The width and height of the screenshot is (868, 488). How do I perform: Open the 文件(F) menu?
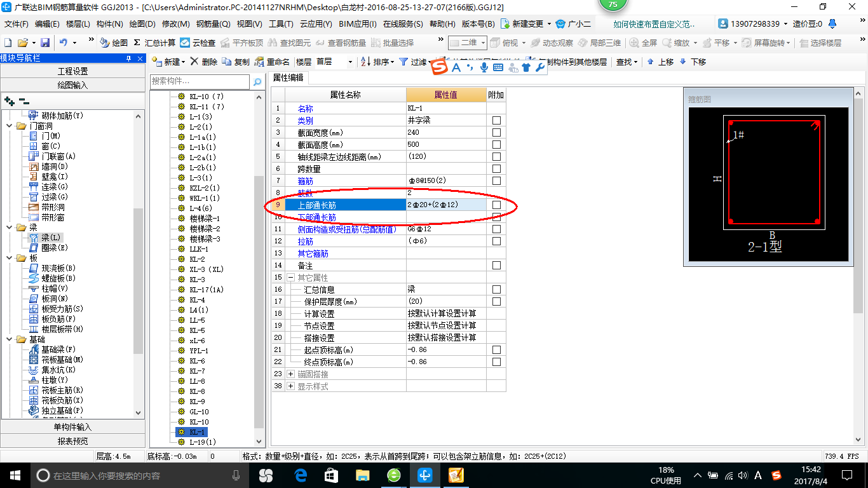(16, 24)
